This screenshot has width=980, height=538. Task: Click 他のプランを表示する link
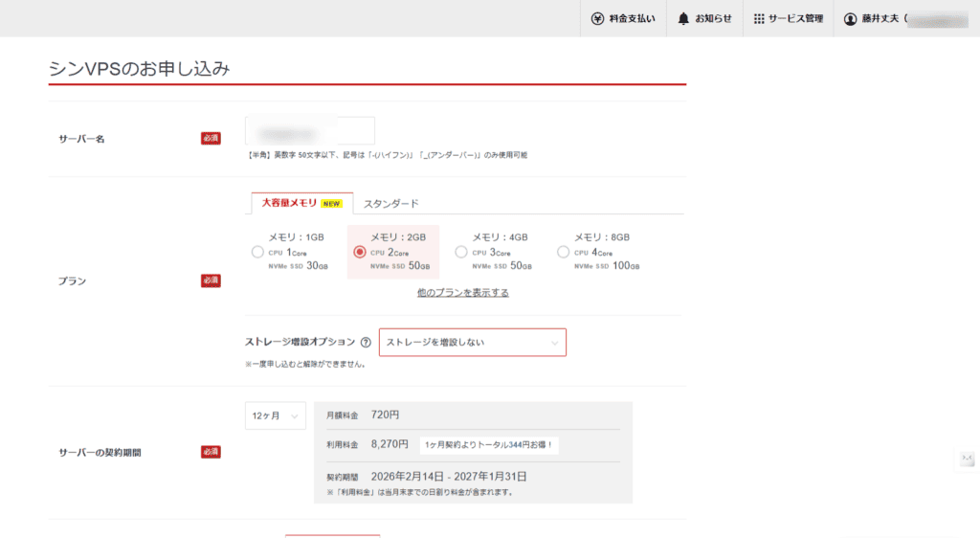(463, 292)
